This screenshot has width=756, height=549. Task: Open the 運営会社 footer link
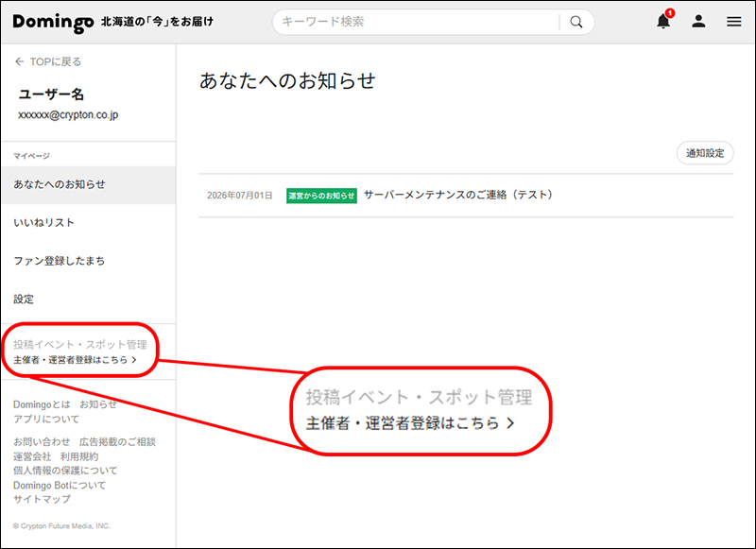32,456
